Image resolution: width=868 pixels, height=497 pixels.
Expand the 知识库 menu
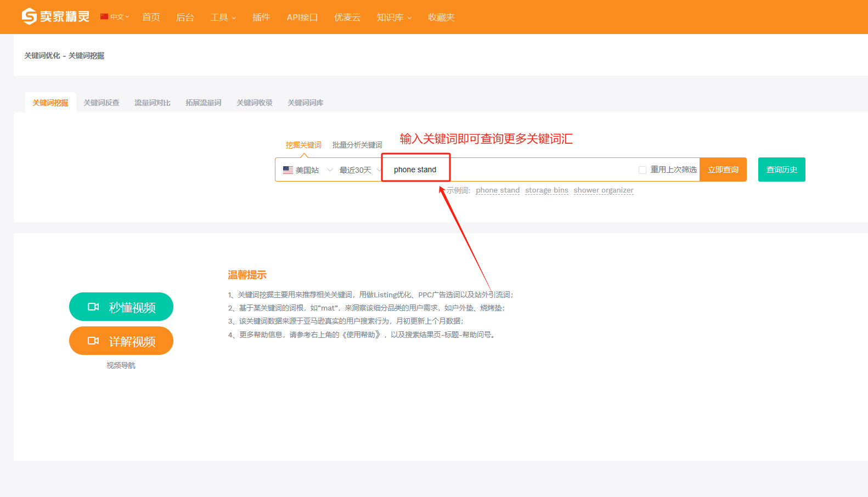click(x=394, y=17)
